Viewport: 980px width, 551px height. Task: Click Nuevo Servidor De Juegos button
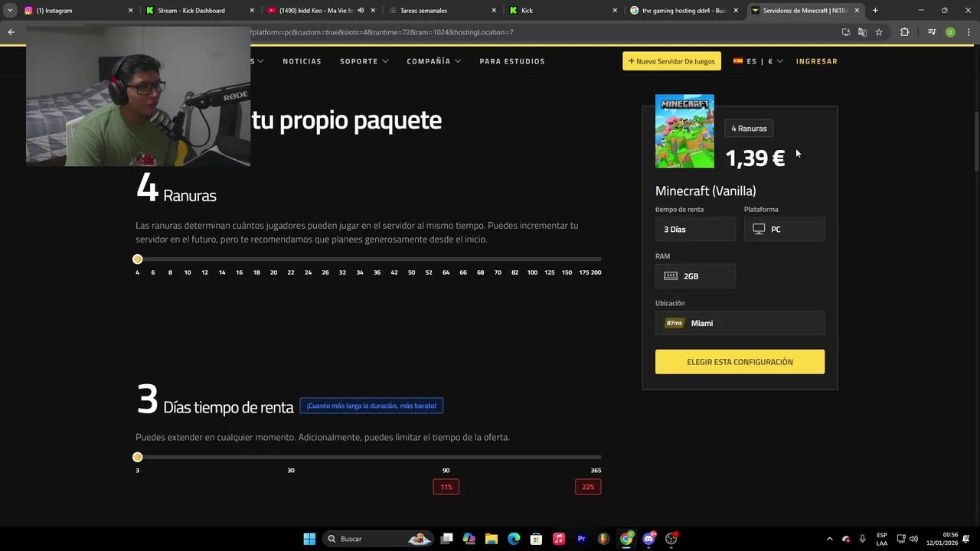point(671,61)
